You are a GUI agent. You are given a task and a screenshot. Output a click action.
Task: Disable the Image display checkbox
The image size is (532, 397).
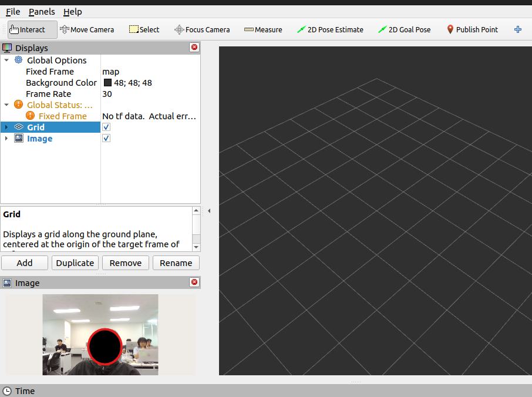tap(106, 138)
